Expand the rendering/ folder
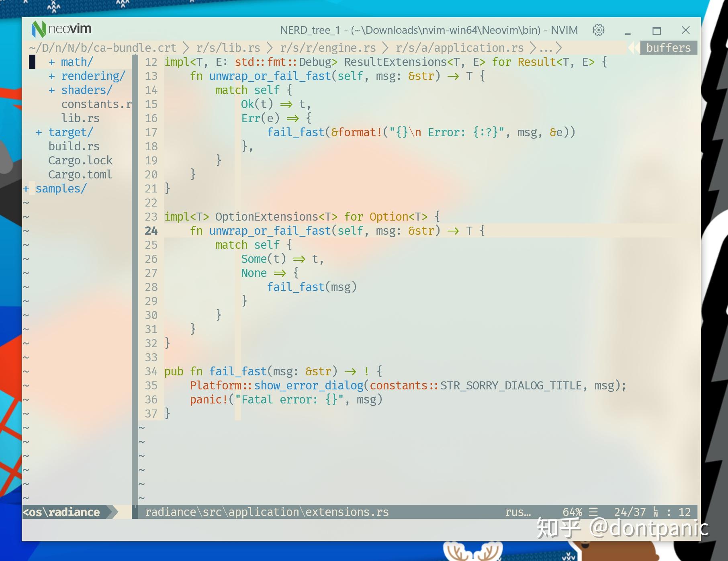Screen dimensions: 728x561 tap(52, 76)
